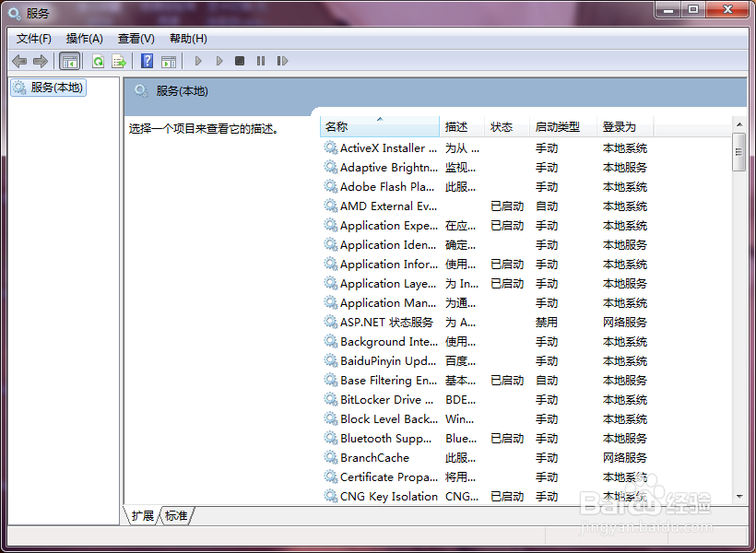The height and width of the screenshot is (553, 756).
Task: Click the scrollbar up arrow
Action: [739, 124]
